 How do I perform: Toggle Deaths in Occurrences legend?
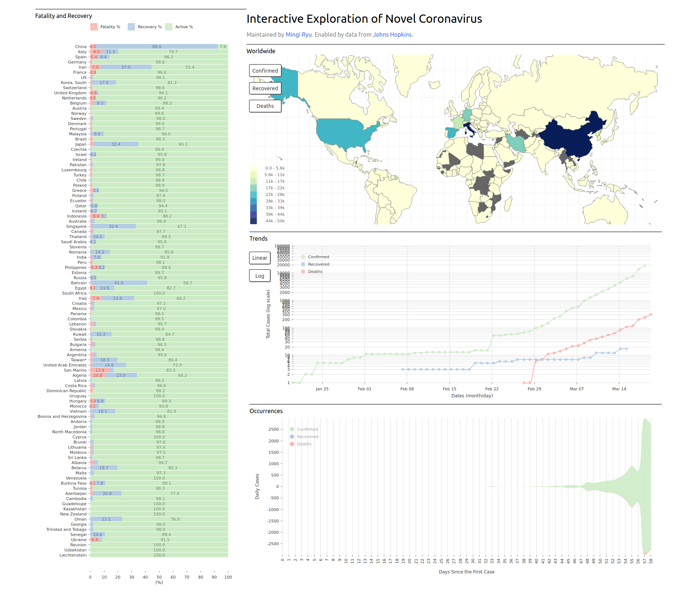(x=300, y=444)
